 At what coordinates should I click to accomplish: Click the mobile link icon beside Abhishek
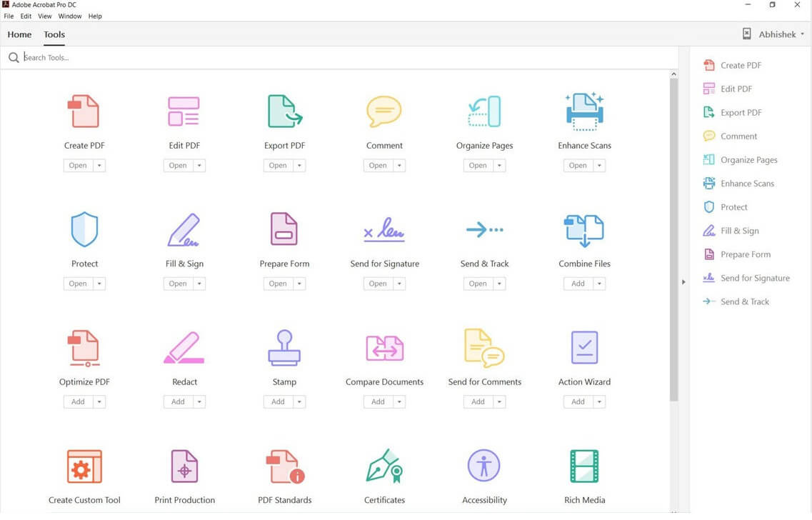tap(747, 34)
